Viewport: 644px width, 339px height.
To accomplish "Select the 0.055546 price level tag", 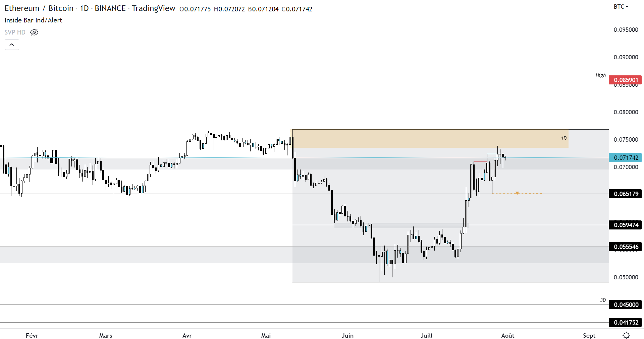I will 626,247.
